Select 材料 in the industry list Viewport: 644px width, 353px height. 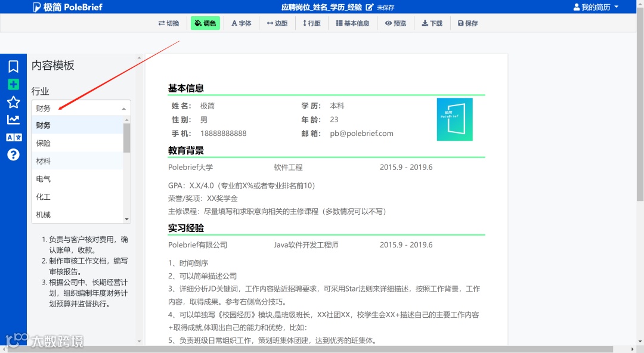(x=77, y=161)
